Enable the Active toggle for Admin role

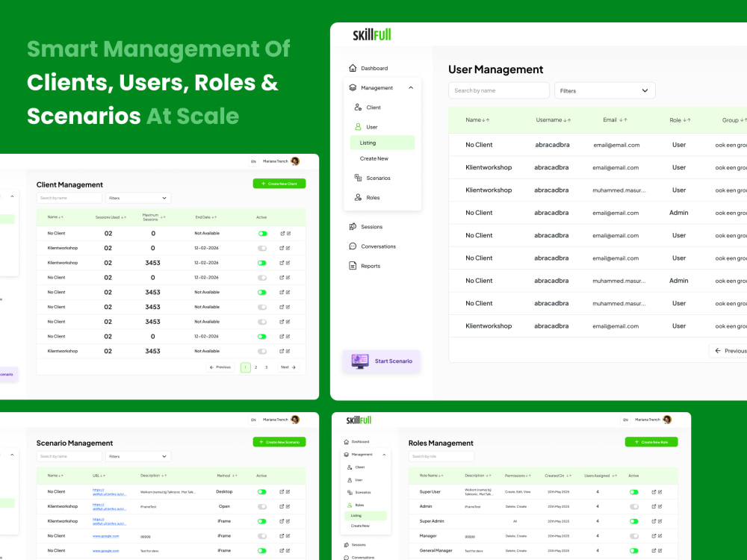tap(633, 507)
